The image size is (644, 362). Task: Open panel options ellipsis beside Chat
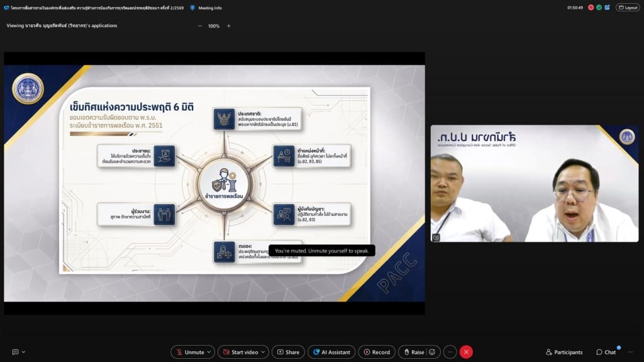(x=631, y=352)
